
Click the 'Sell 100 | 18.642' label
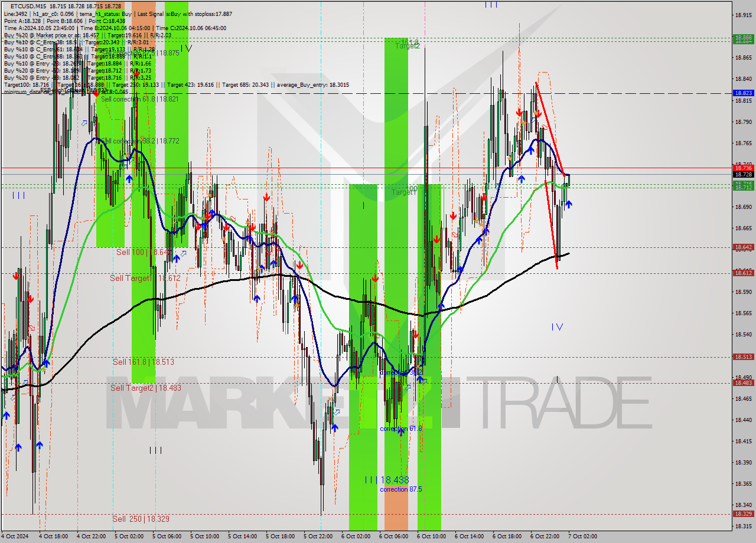click(x=144, y=252)
